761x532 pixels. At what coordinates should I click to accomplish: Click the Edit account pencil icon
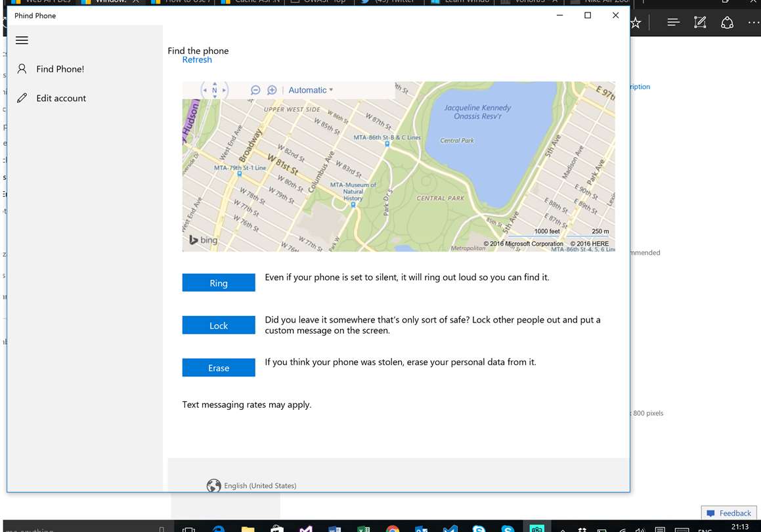tap(22, 98)
